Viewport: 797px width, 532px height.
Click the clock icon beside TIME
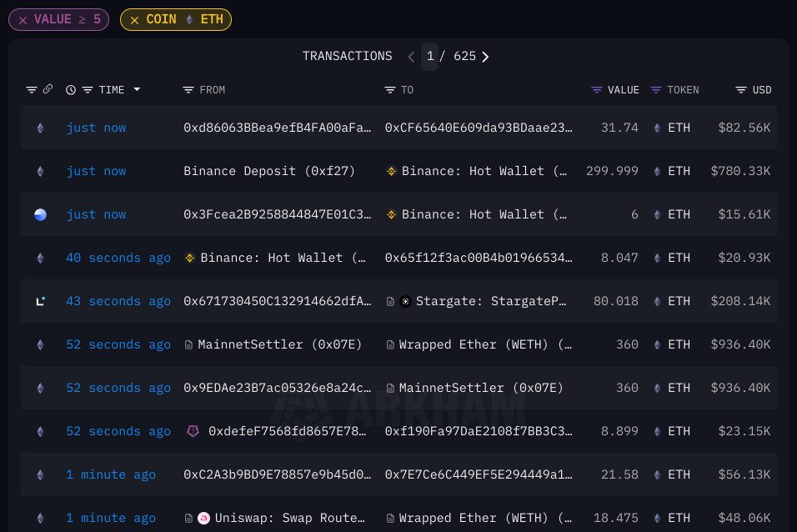[71, 90]
